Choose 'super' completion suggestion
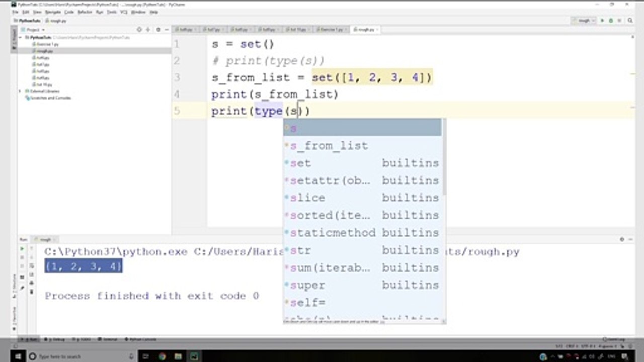The image size is (644, 362). click(x=362, y=285)
